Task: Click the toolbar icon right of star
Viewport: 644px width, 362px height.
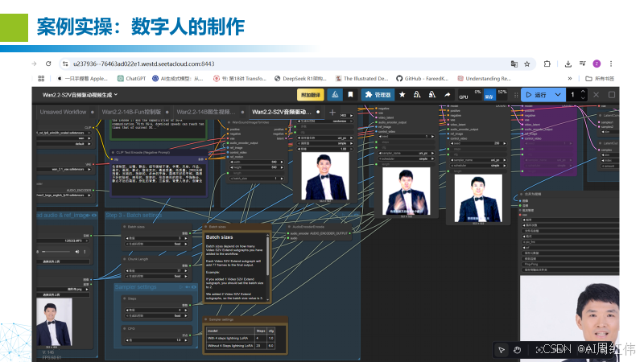Action: pyautogui.click(x=417, y=95)
